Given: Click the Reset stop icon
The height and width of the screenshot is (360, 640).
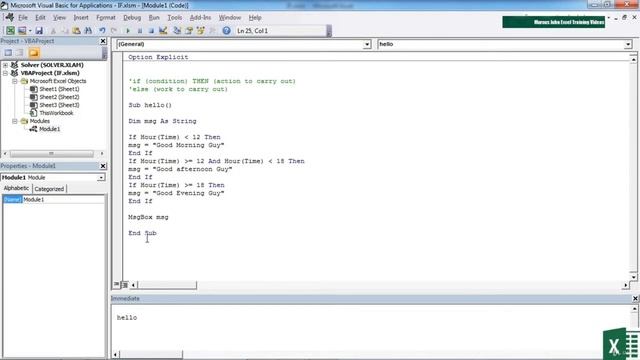Looking at the screenshot, I should (x=151, y=31).
